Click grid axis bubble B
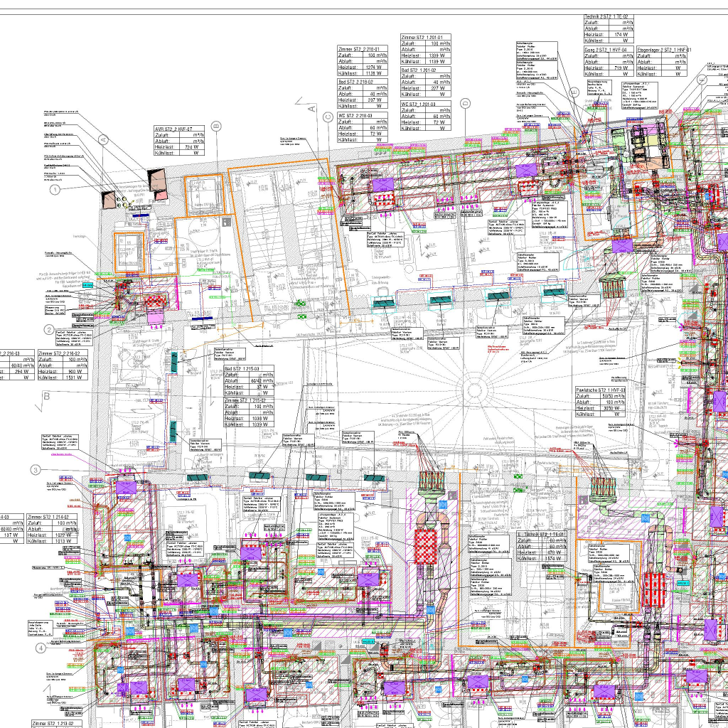728x728 pixels. 46,395
